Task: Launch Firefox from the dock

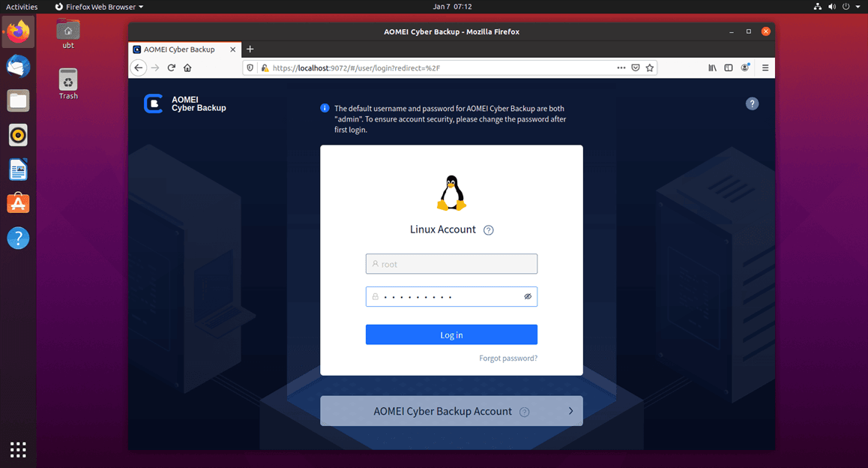Action: pos(18,32)
